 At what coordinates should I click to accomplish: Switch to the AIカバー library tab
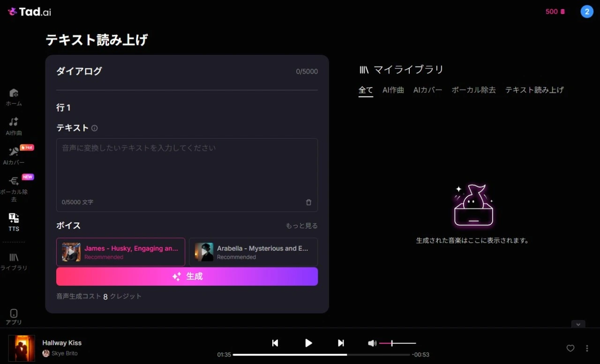pos(427,90)
